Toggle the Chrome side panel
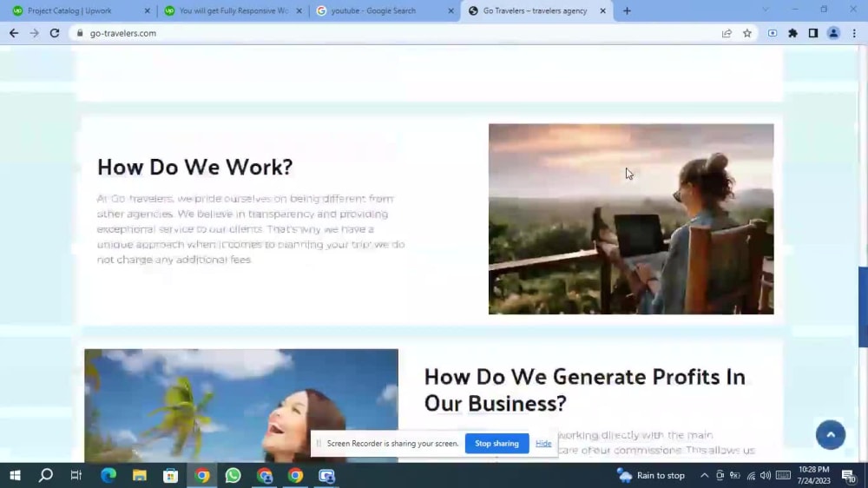The image size is (868, 488). (x=813, y=33)
